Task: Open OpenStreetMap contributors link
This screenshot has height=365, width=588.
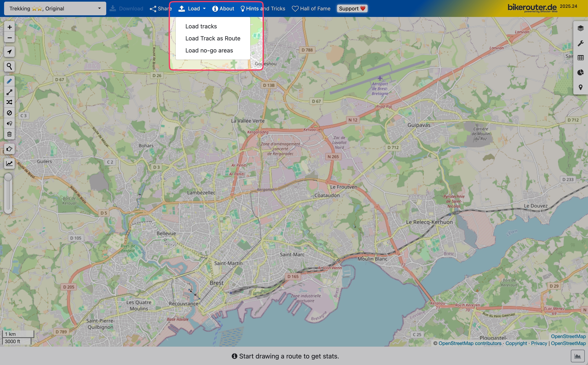Action: click(x=470, y=343)
